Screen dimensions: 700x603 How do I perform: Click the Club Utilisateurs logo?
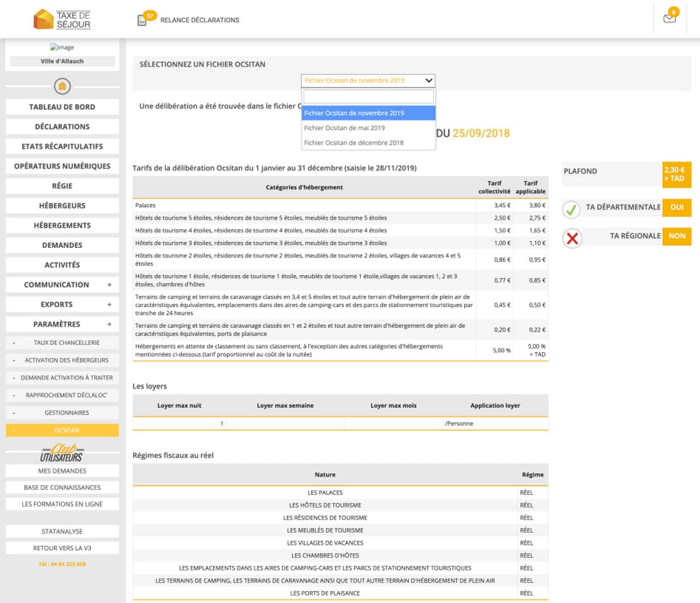click(62, 453)
